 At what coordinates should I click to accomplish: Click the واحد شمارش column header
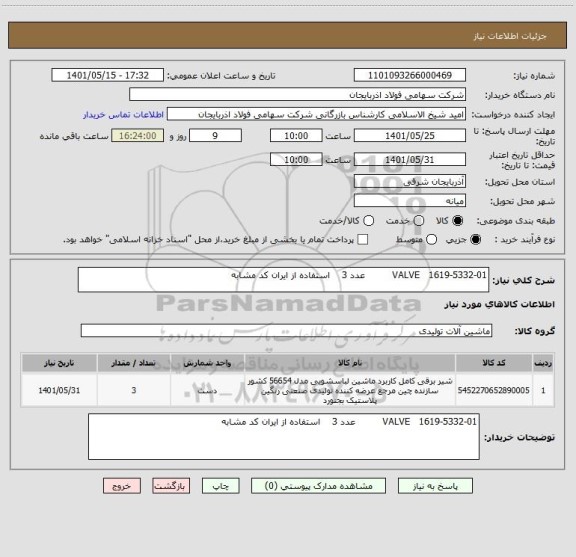207,363
